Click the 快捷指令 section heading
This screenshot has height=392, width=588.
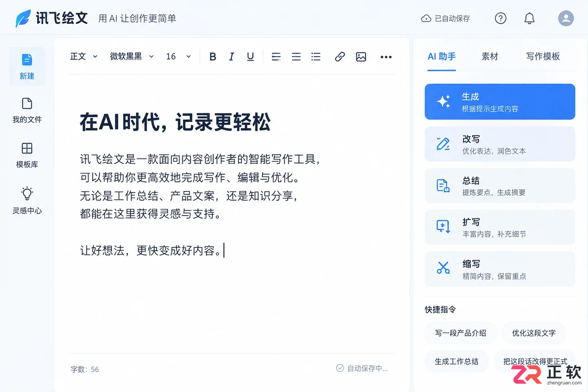(x=440, y=310)
